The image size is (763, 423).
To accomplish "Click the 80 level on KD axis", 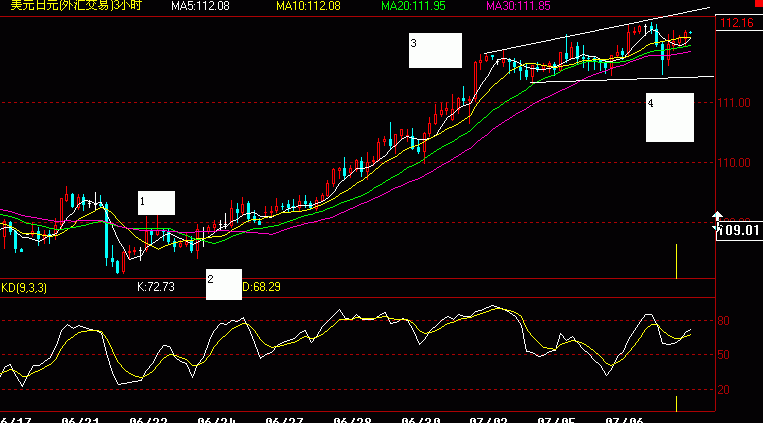I will point(724,321).
